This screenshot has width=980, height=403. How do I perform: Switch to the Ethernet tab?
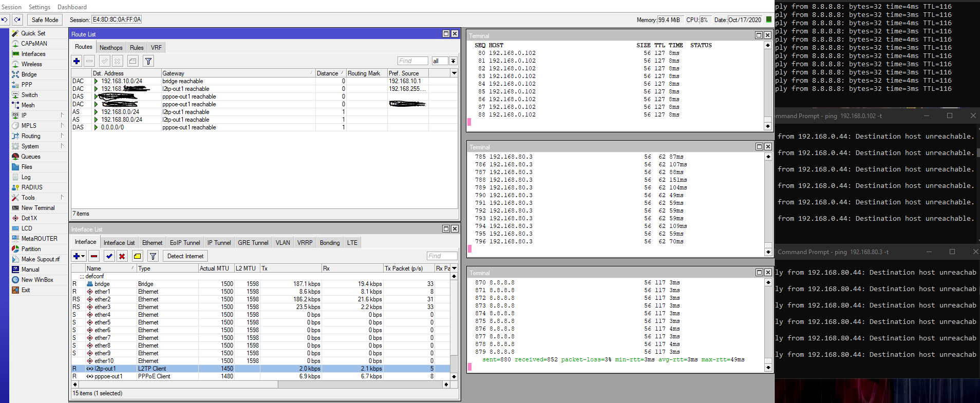pos(152,243)
